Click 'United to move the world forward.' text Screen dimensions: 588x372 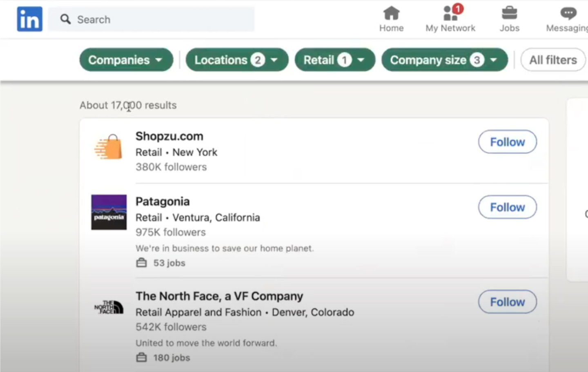[x=206, y=343]
